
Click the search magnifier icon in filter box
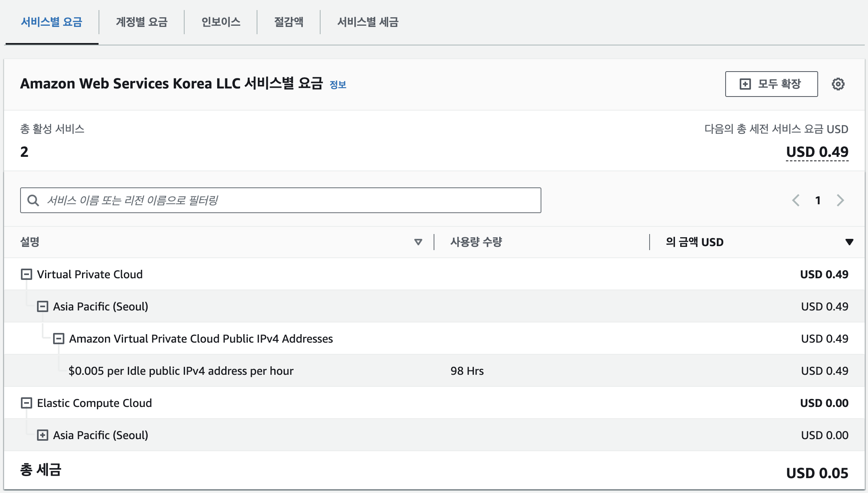[33, 200]
